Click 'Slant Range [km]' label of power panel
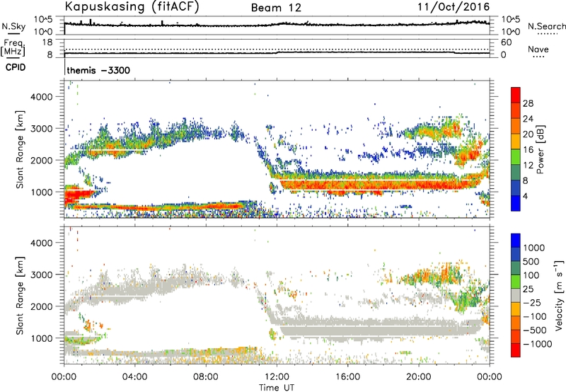This screenshot has width=566, height=392. (x=20, y=149)
